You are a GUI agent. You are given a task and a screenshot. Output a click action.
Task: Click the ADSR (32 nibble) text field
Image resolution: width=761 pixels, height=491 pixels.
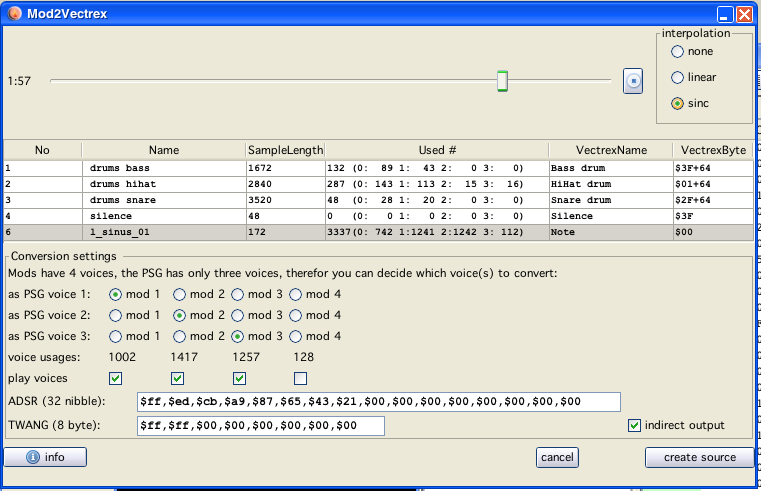point(378,402)
